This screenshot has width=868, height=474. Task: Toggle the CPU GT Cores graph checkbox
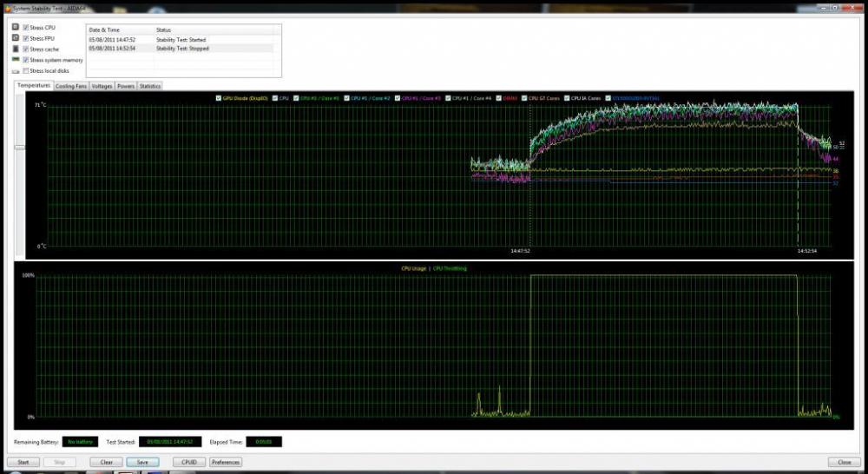click(523, 98)
